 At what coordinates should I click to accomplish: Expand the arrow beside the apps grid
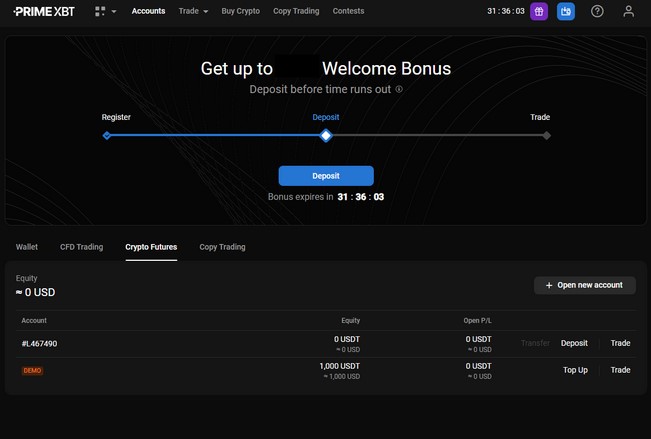114,12
